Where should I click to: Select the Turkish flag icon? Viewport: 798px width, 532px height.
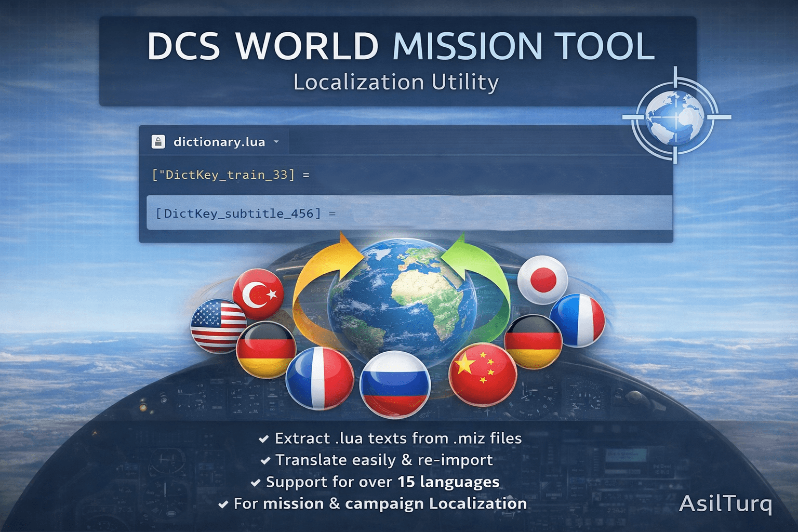tap(258, 294)
